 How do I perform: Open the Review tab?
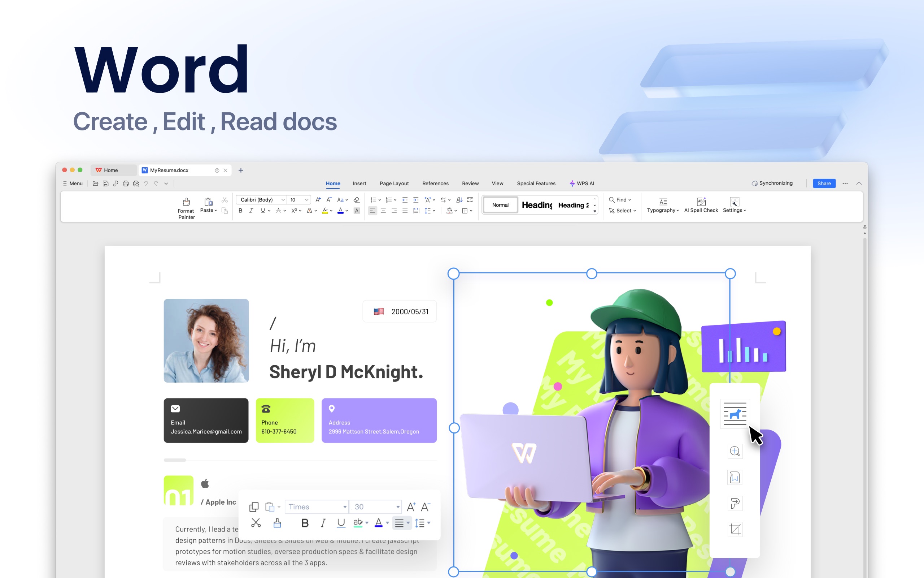click(470, 184)
